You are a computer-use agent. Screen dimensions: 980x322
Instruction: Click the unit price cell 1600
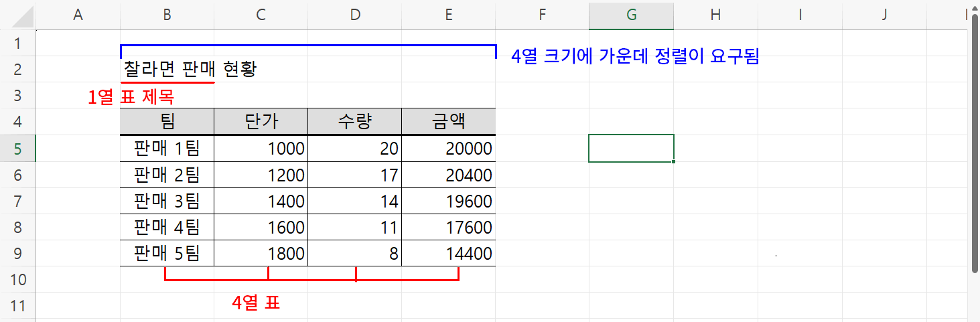point(261,227)
